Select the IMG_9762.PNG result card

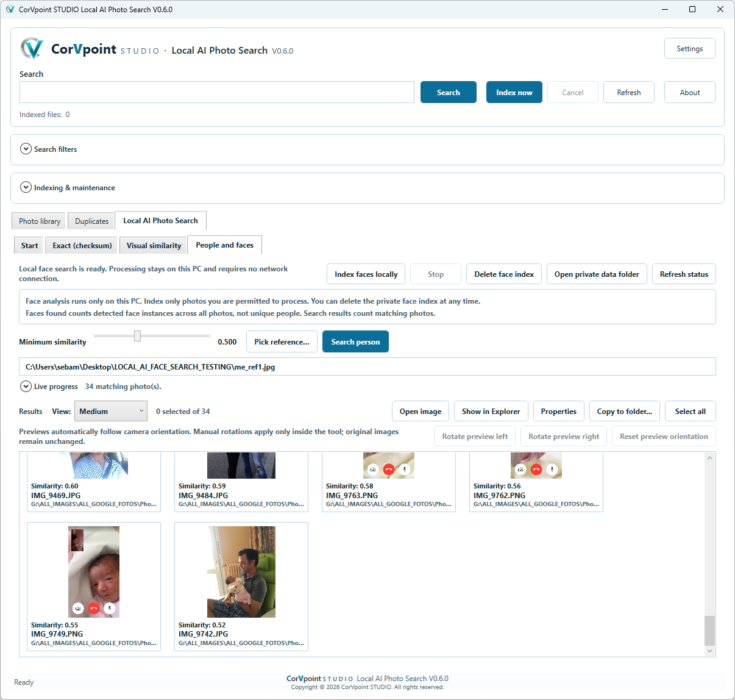pyautogui.click(x=536, y=481)
